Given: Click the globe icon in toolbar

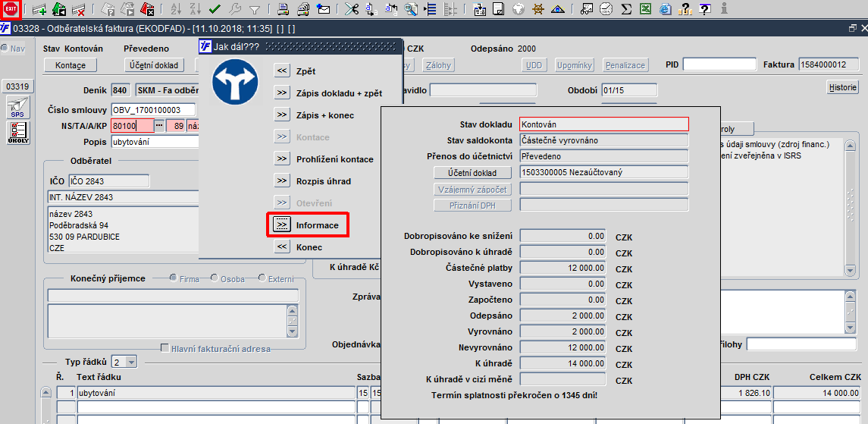Looking at the screenshot, I should pyautogui.click(x=518, y=9).
